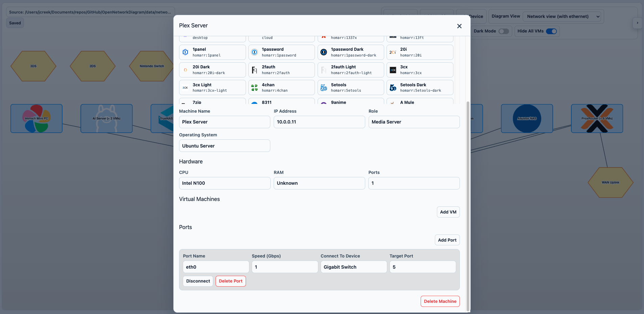Select the AI Server node
This screenshot has height=314, width=644.
(x=106, y=118)
